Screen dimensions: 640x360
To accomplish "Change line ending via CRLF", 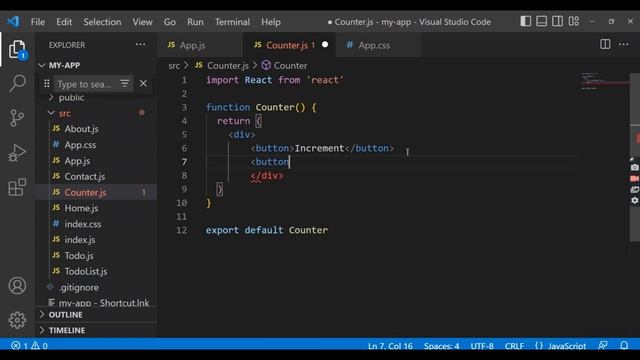I will [514, 346].
